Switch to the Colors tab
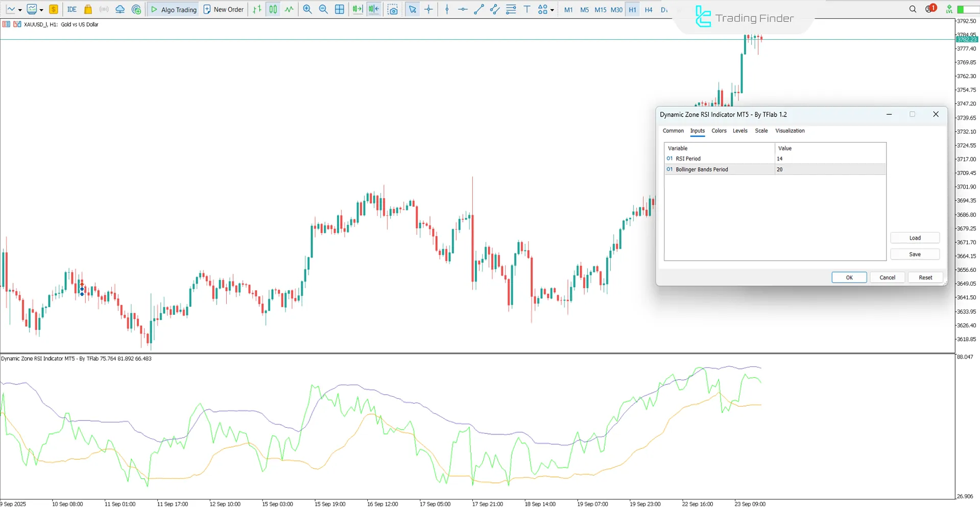 click(719, 131)
